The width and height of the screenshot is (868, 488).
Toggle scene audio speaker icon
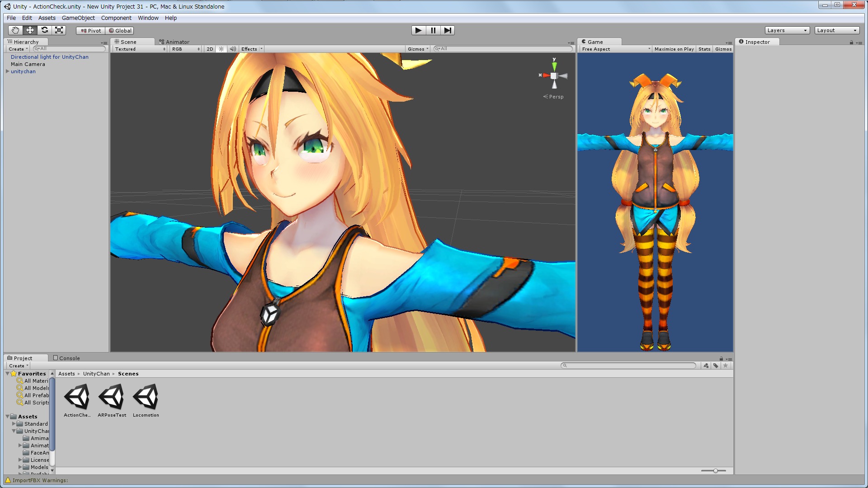[x=232, y=49]
